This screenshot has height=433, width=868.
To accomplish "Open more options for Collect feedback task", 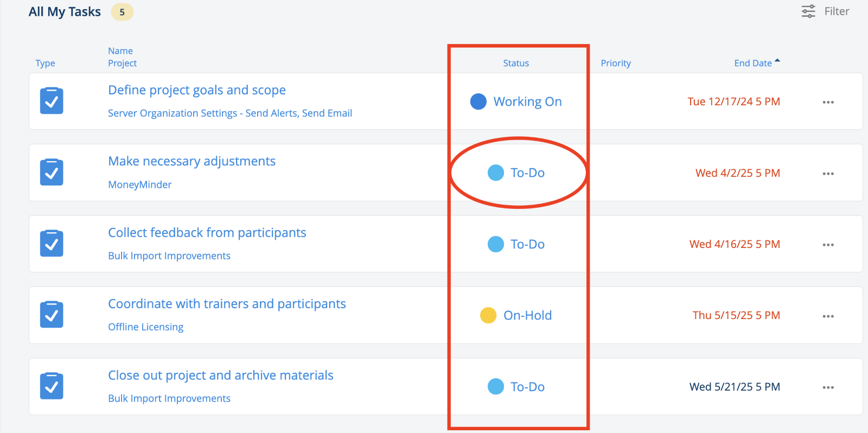I will [x=828, y=245].
